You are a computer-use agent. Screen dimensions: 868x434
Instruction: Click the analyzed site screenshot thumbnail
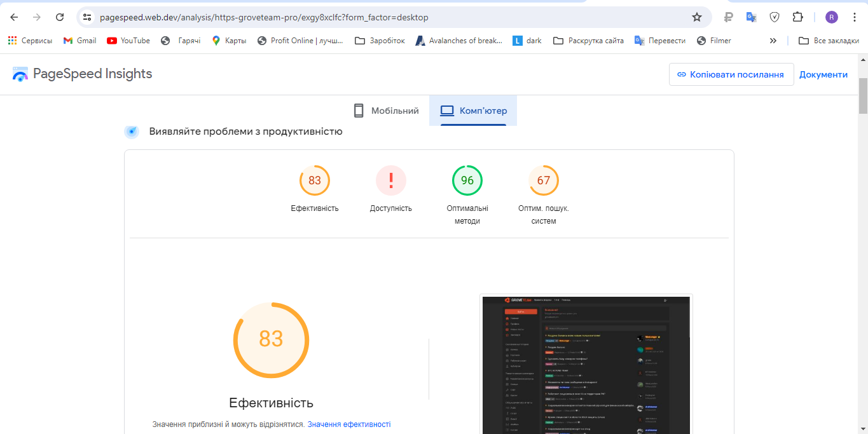coord(586,364)
